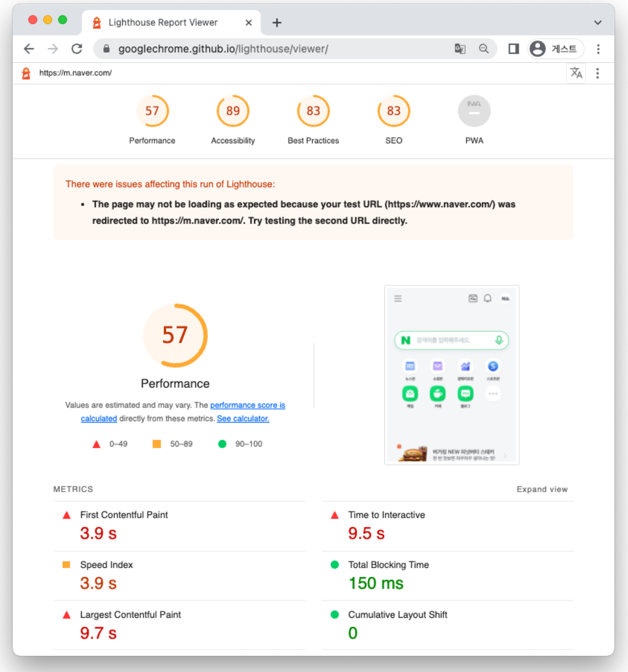Viewport: 628px width, 672px height.
Task: Click the browser forward arrow
Action: coord(53,49)
